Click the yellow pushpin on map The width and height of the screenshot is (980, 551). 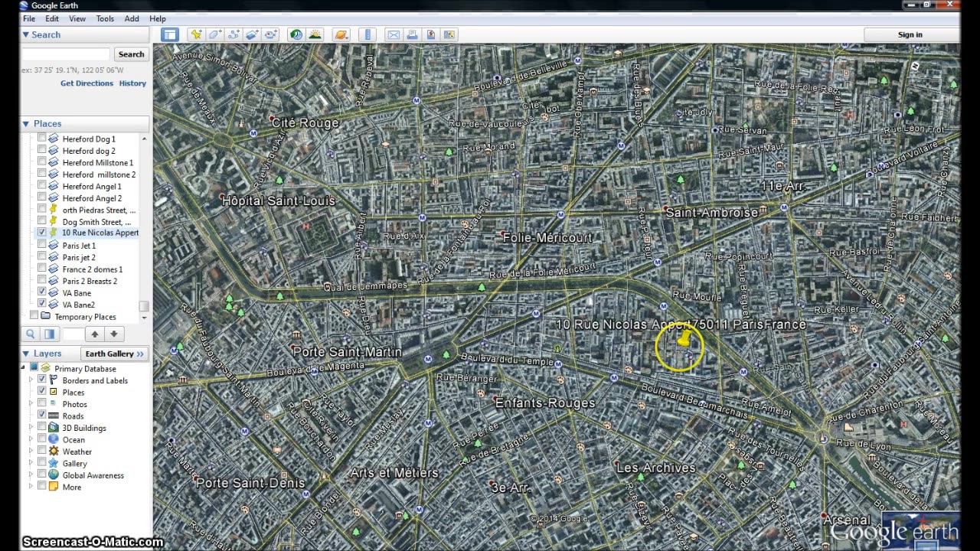click(685, 340)
